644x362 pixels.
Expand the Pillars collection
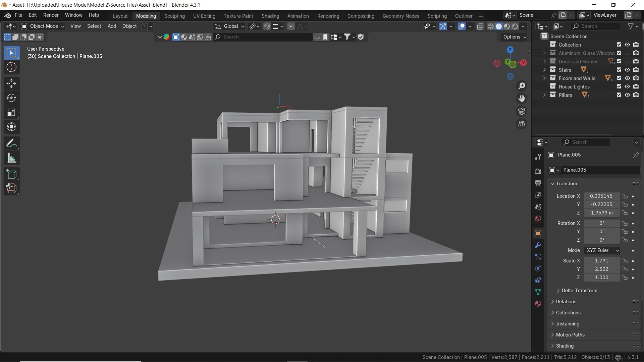click(544, 95)
